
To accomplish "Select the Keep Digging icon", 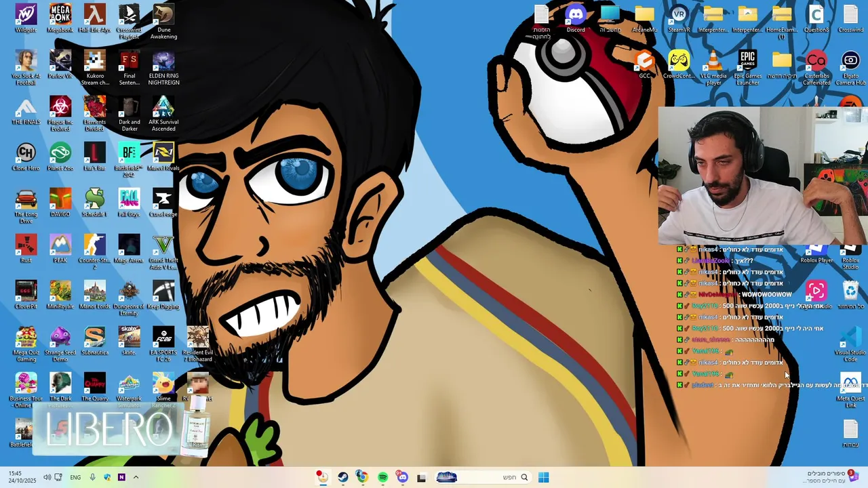I will pos(163,295).
